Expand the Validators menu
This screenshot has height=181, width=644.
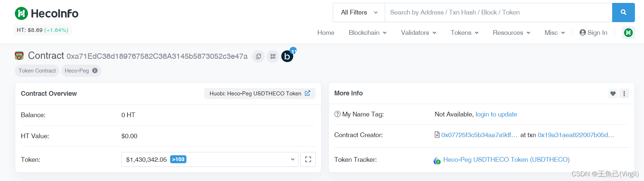click(419, 33)
